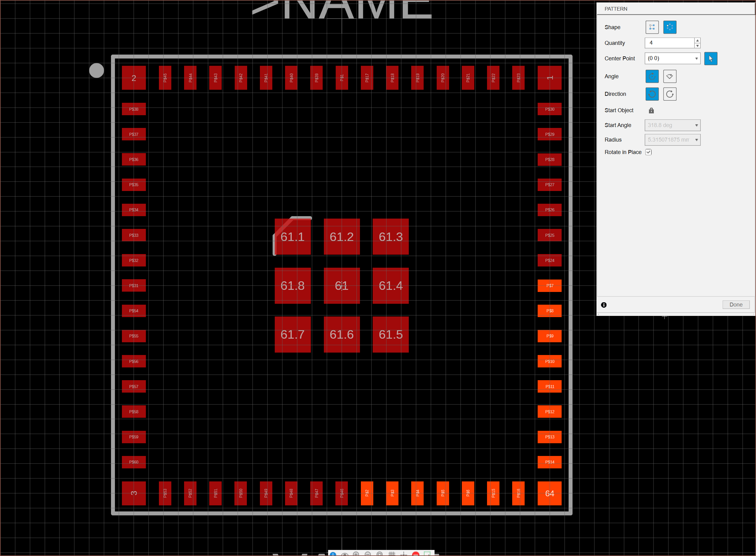Screen dimensions: 756x556
Task: Select the center pad labeled 61.5
Action: pyautogui.click(x=391, y=335)
